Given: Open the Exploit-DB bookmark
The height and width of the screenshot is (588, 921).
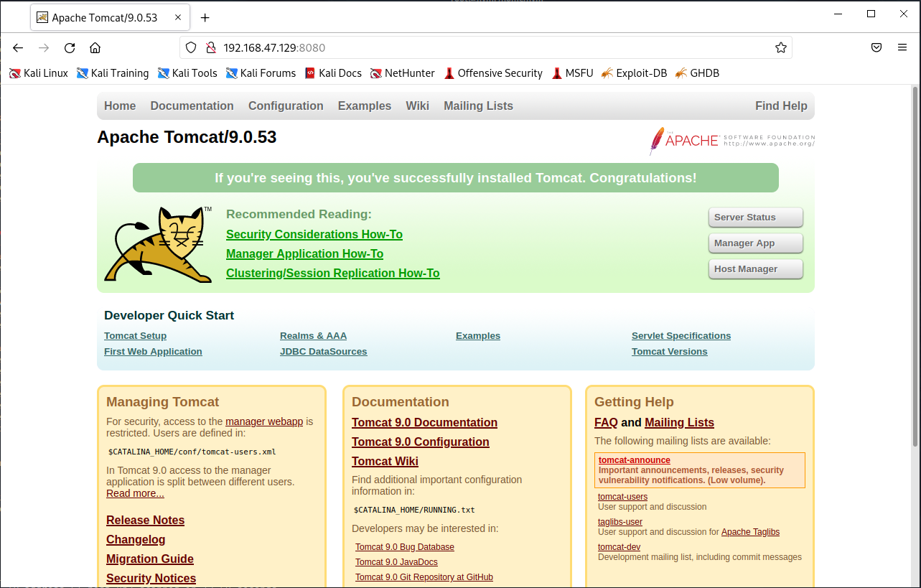Looking at the screenshot, I should (635, 73).
